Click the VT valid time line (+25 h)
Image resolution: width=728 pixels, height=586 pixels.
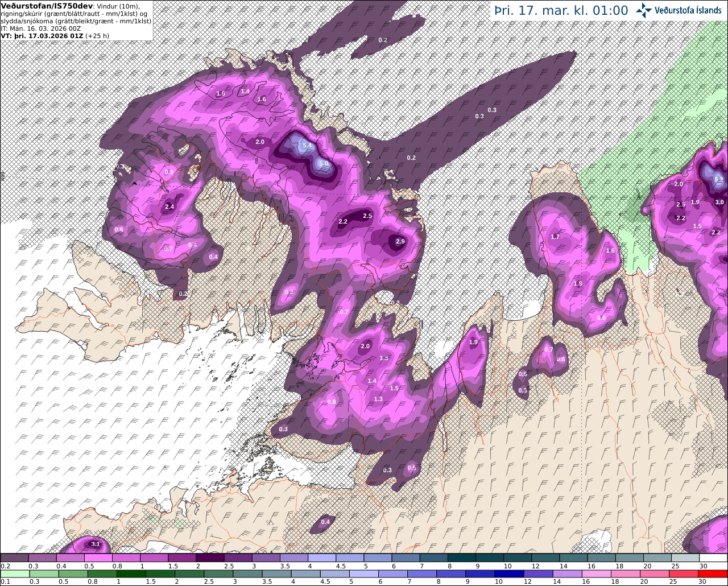pos(55,35)
